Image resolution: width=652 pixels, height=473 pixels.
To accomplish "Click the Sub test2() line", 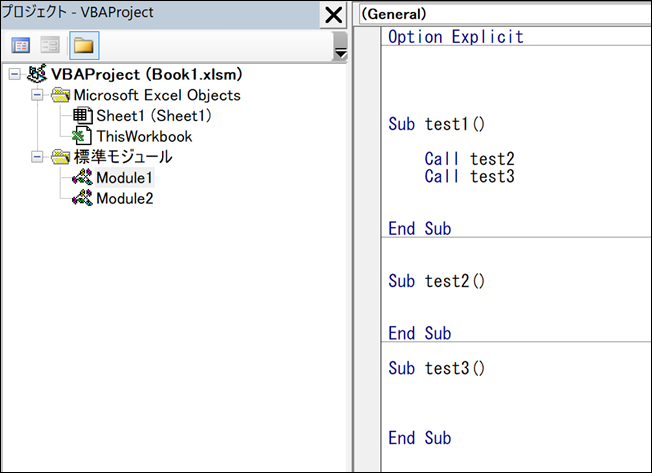I will [x=437, y=281].
